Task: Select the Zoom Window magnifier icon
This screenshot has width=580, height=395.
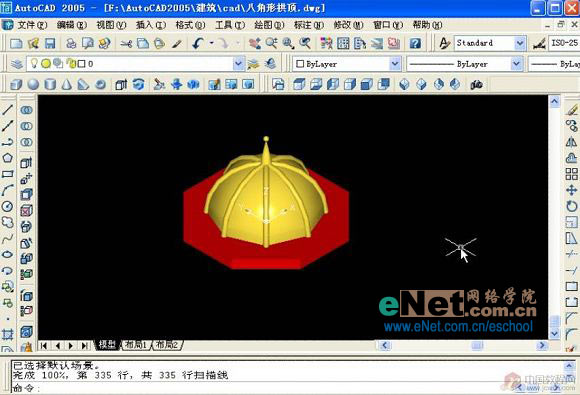Action: [x=288, y=44]
